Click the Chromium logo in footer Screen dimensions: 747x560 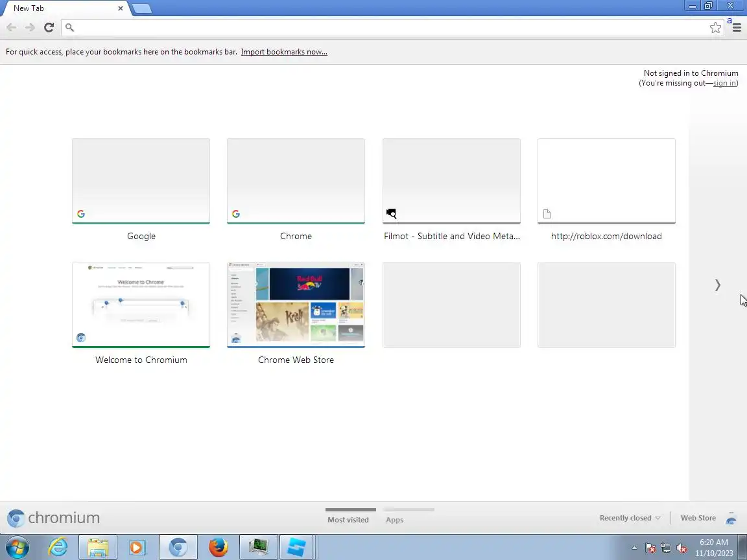(53, 518)
